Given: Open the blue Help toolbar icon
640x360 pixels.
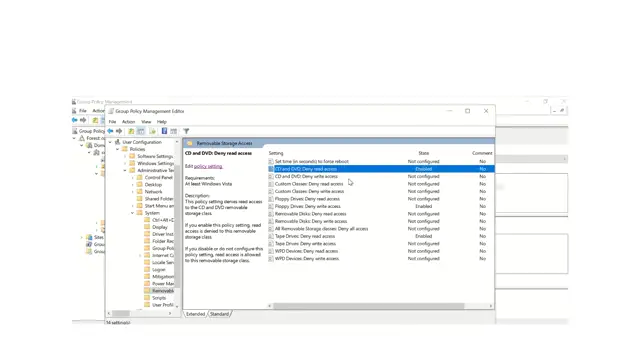Looking at the screenshot, I should click(164, 131).
